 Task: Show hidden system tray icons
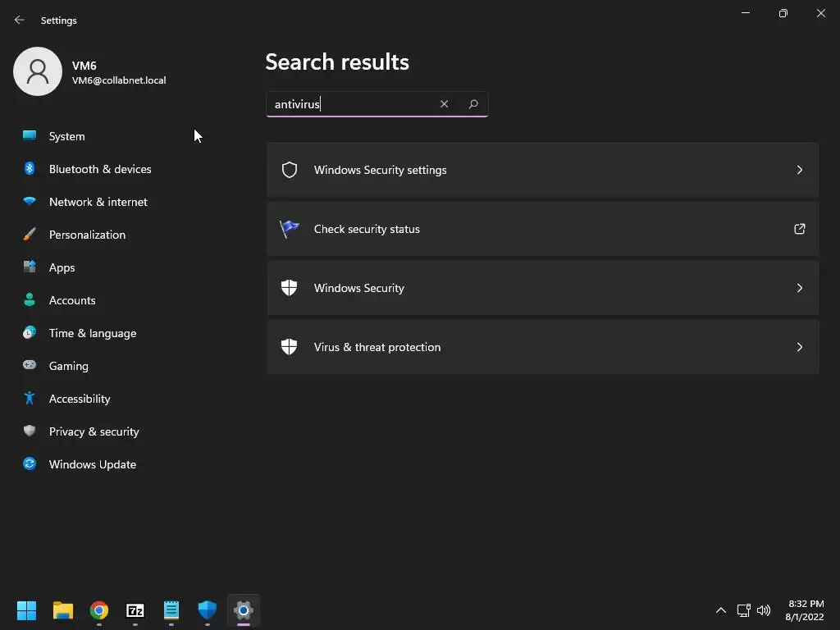click(x=721, y=610)
